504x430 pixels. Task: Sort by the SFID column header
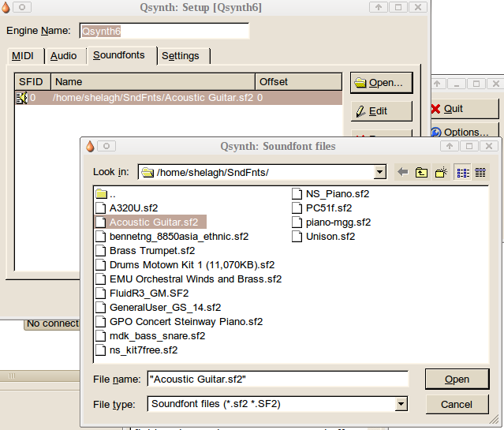pos(33,82)
